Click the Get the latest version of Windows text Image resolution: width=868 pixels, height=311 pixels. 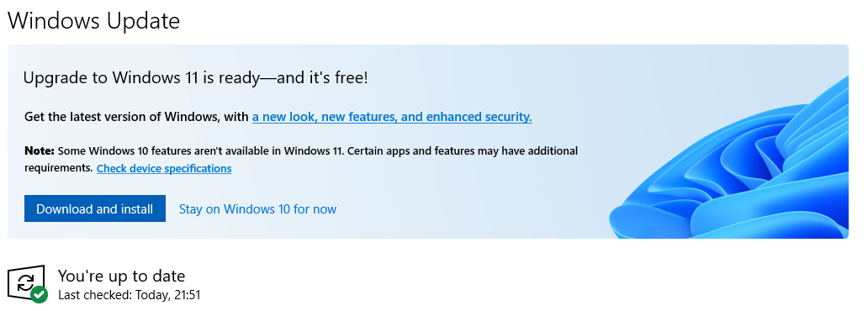137,117
